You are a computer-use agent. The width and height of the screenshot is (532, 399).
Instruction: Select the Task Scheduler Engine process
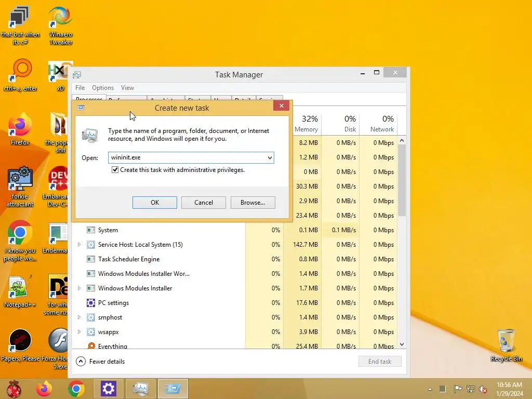click(235, 259)
